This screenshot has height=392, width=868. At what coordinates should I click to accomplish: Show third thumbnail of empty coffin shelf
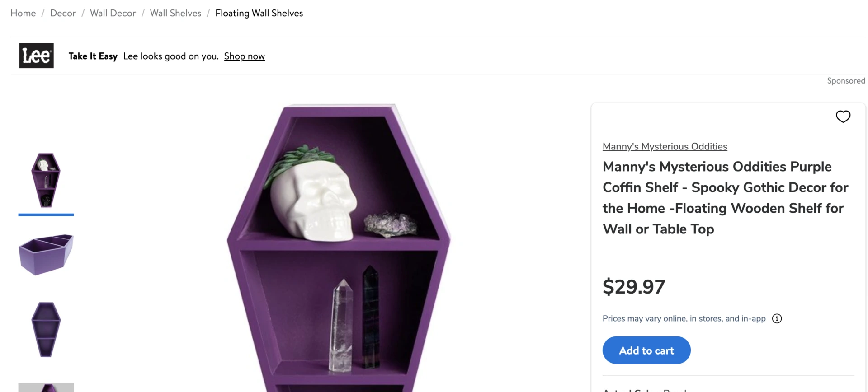pyautogui.click(x=46, y=329)
